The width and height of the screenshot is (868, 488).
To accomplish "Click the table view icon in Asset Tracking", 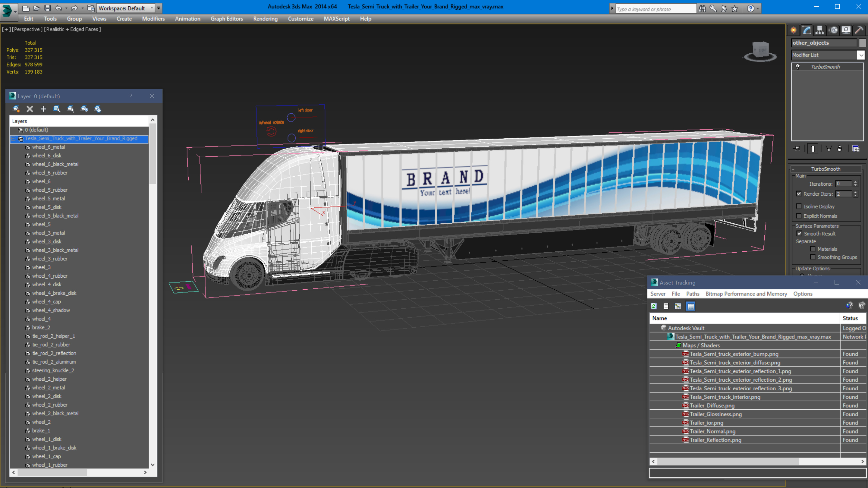I will tap(691, 306).
